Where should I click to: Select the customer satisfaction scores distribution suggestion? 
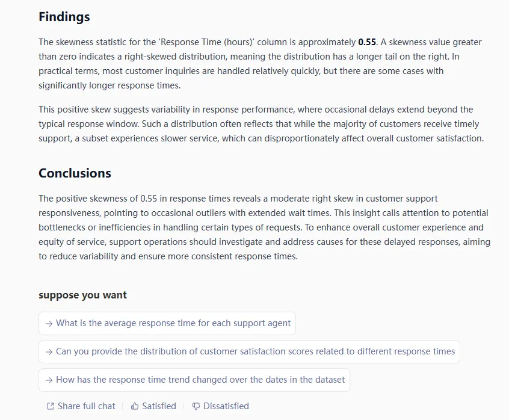point(255,351)
